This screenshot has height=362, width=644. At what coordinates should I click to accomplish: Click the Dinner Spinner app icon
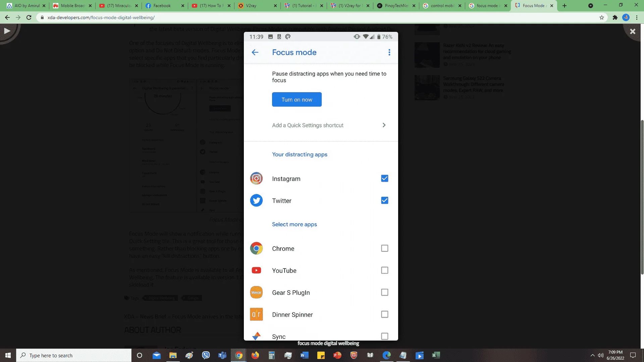point(256,314)
